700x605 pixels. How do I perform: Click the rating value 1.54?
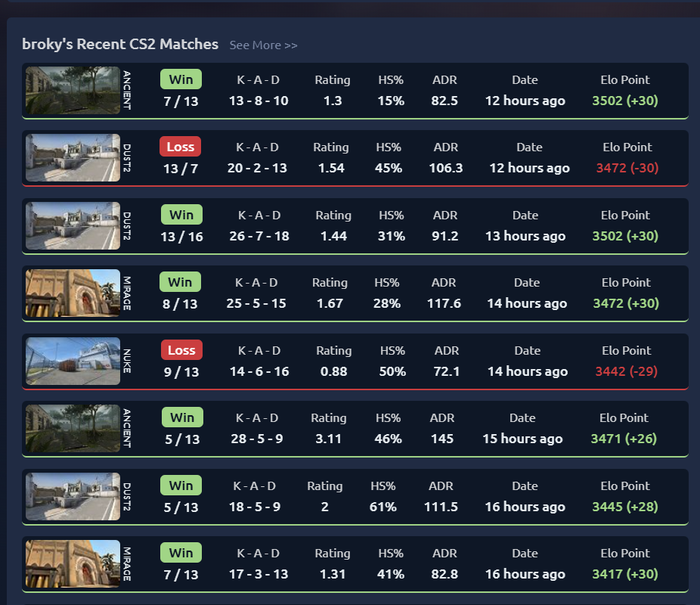point(331,168)
